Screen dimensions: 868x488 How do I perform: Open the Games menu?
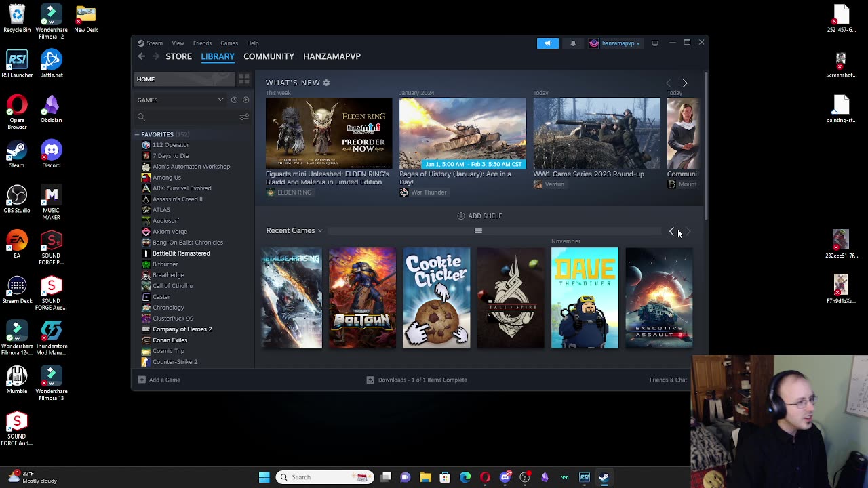point(229,43)
